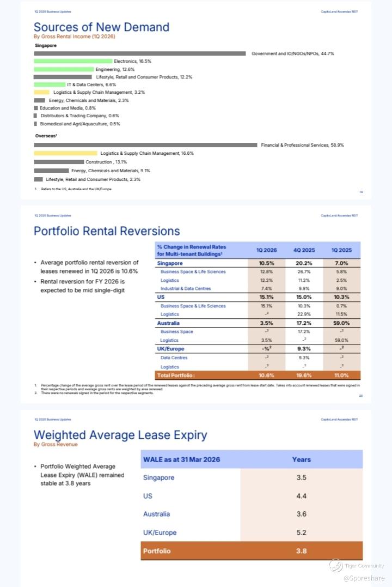Select the "Industrial & Data Centres" row label
The image size is (392, 587).
pyautogui.click(x=186, y=289)
